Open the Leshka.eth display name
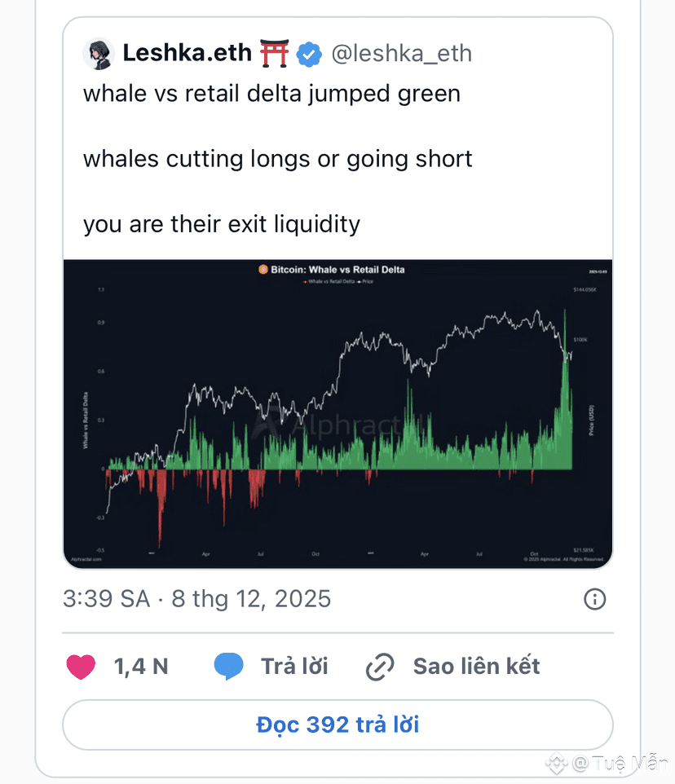Viewport: 675px width, 784px height. (x=187, y=54)
